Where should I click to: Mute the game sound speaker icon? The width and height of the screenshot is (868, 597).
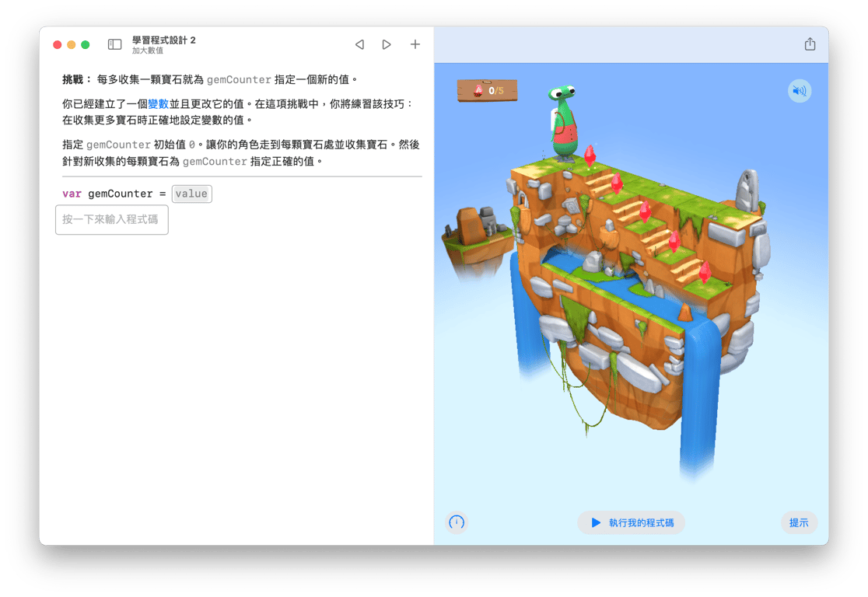[x=800, y=91]
